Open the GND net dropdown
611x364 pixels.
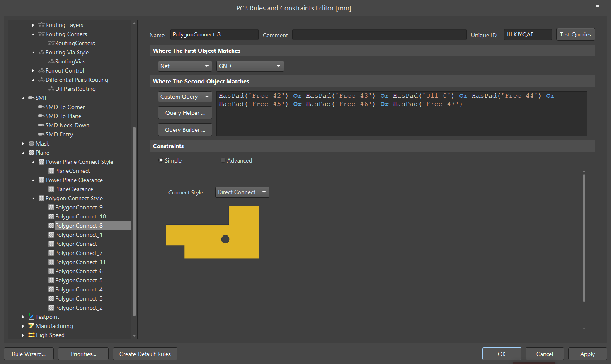click(x=250, y=66)
